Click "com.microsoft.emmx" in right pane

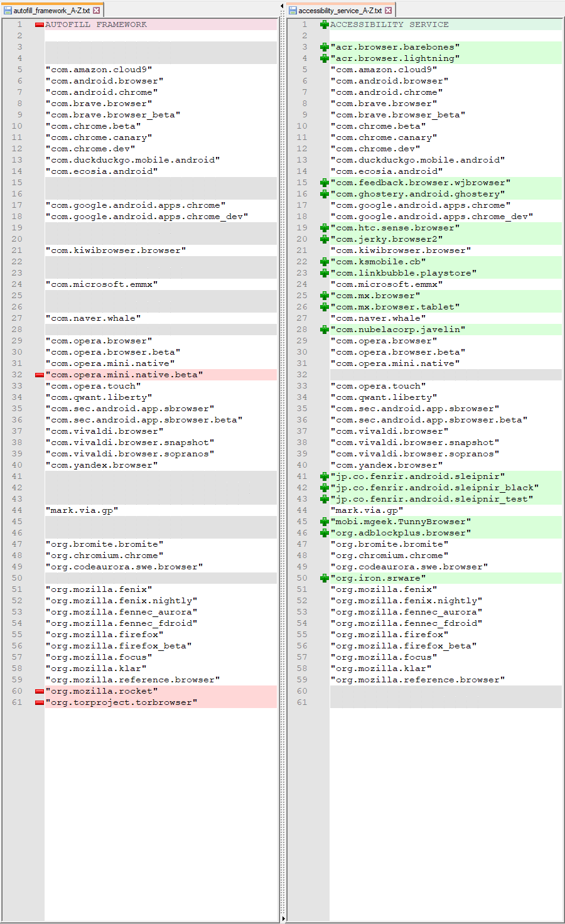coord(387,284)
